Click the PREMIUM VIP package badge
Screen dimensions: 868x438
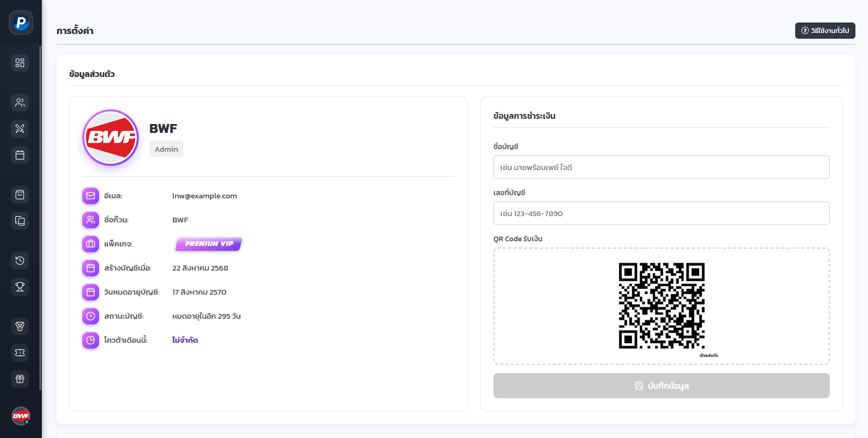[208, 244]
